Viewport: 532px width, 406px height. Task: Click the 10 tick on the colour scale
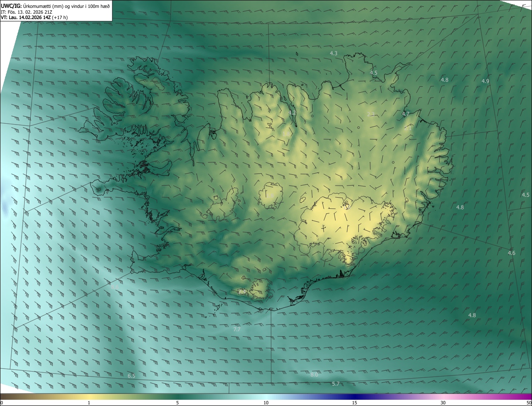point(266,403)
